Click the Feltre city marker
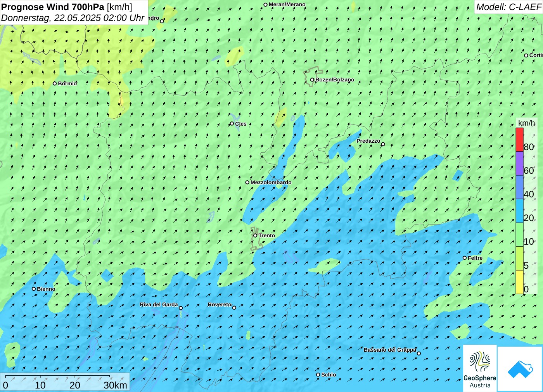 coord(465,258)
